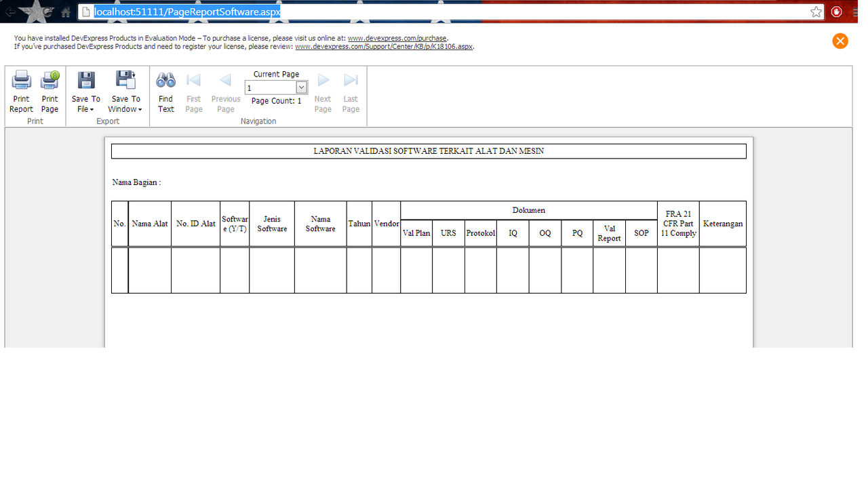Click the Dokumen column header cell
The width and height of the screenshot is (868, 488).
coord(528,210)
